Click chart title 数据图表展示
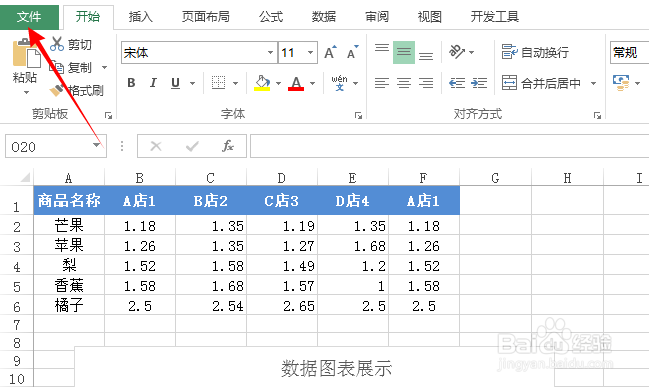649x387 pixels. tap(337, 368)
